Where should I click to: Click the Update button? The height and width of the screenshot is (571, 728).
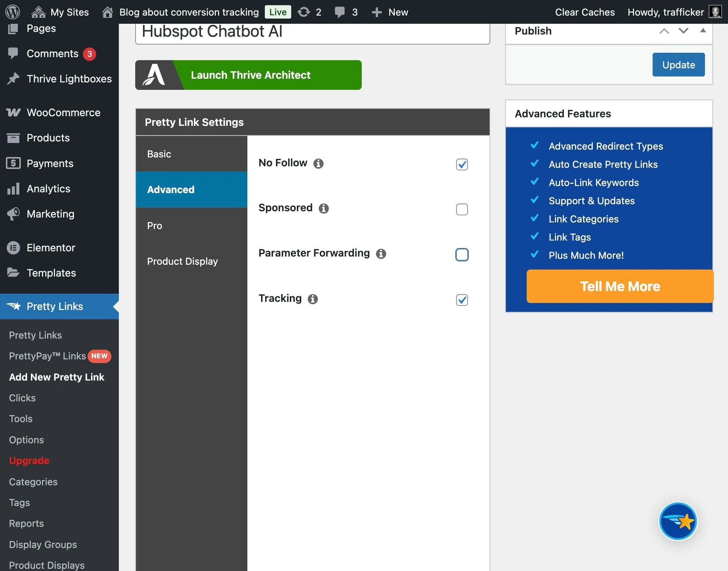(x=678, y=65)
